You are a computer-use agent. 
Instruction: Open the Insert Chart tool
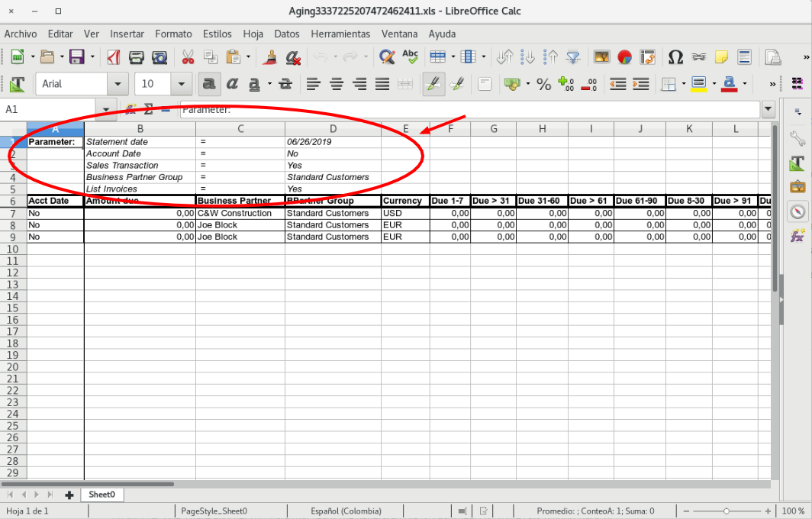pos(624,57)
